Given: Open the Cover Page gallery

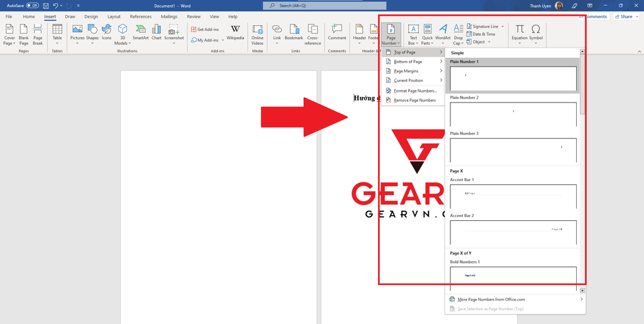Looking at the screenshot, I should point(9,35).
